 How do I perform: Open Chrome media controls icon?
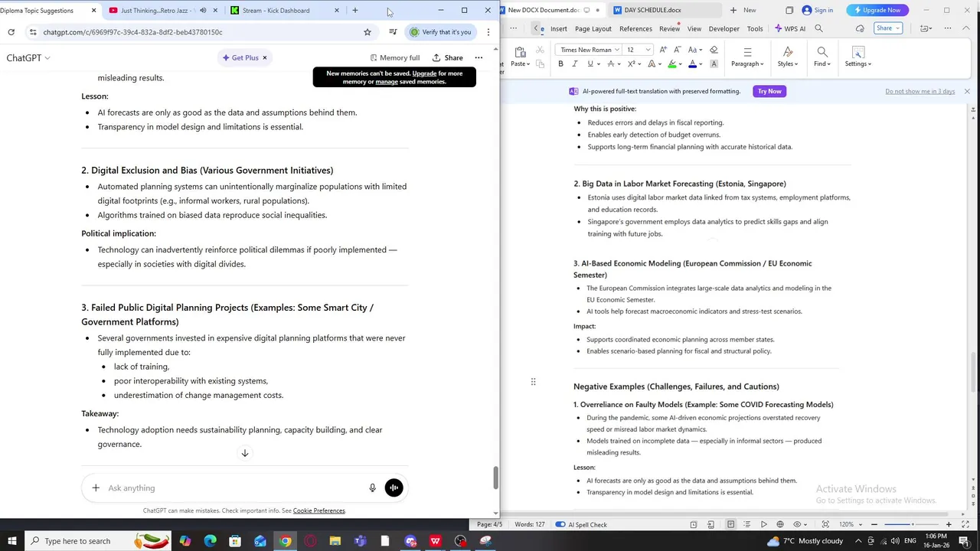(393, 32)
